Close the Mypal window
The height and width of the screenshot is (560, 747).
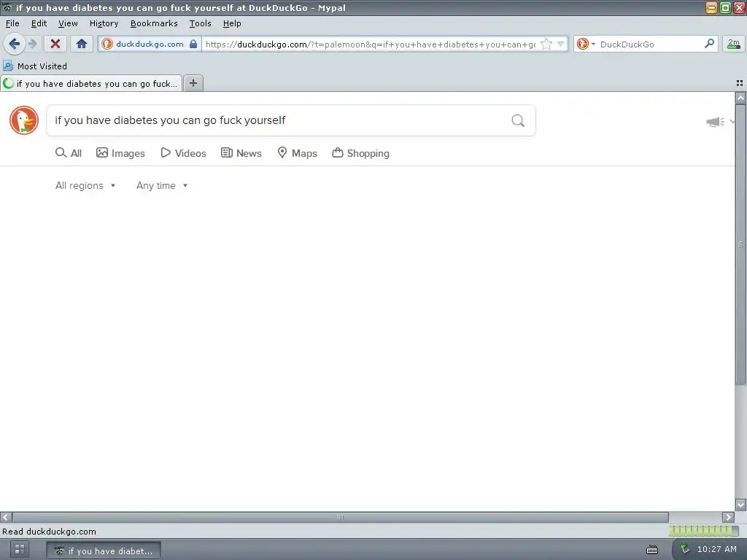click(740, 7)
